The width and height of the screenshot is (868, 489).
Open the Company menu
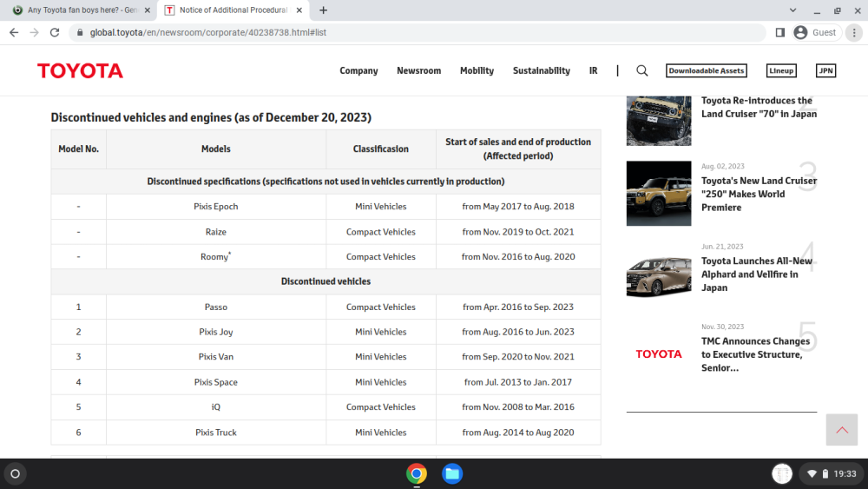[358, 70]
